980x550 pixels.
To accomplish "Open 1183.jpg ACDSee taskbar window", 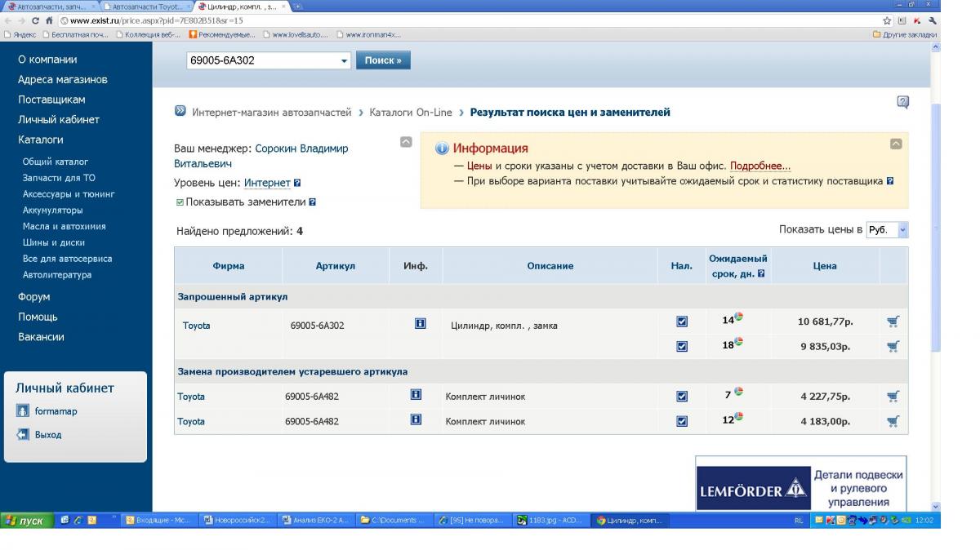I will coord(551,520).
